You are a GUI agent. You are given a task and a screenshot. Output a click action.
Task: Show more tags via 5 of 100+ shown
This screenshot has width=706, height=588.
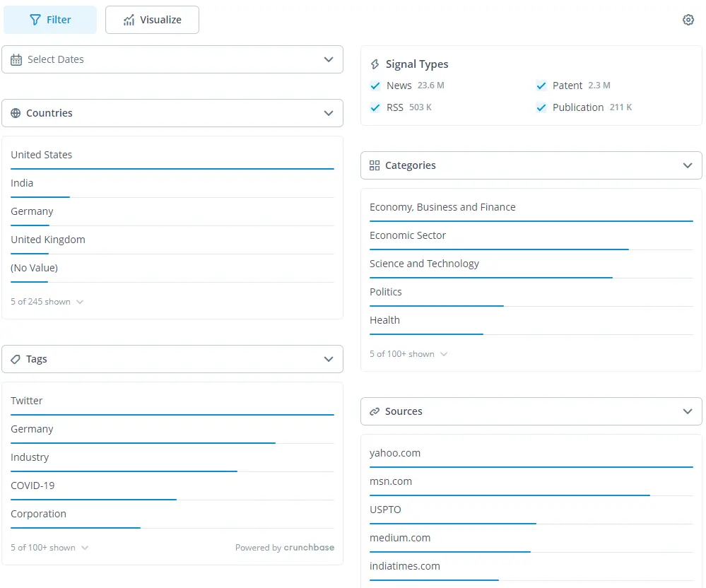[x=49, y=548]
